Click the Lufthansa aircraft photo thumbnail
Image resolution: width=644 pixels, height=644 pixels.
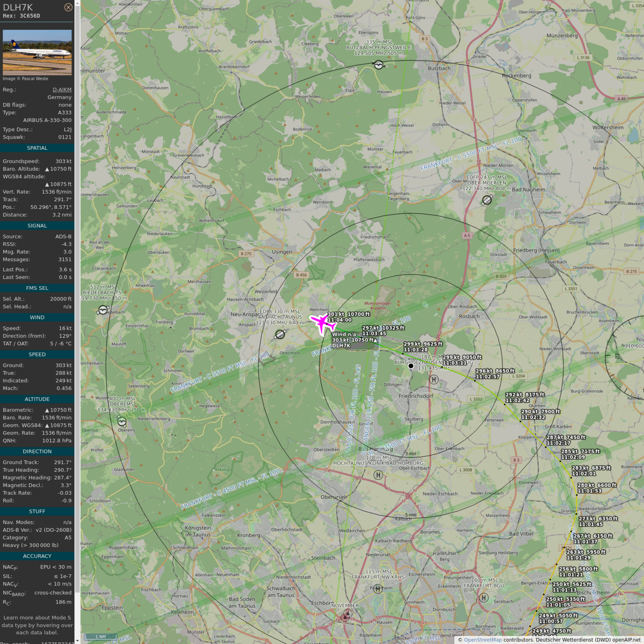pos(37,52)
